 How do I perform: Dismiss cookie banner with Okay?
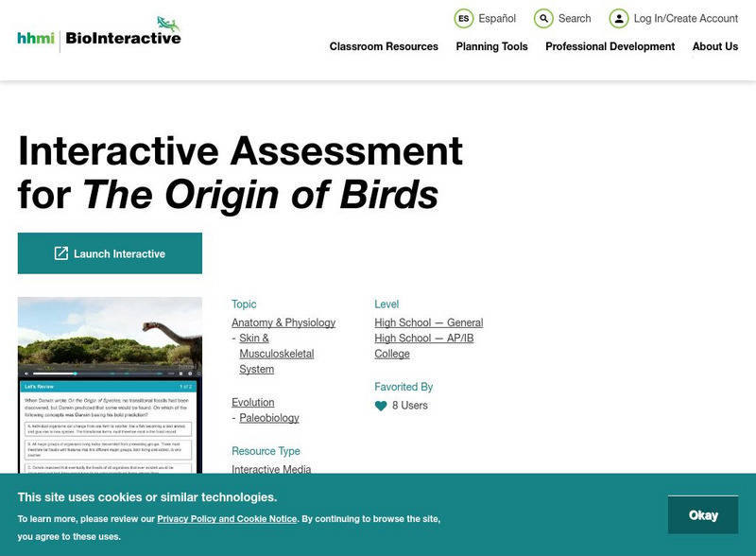point(703,515)
